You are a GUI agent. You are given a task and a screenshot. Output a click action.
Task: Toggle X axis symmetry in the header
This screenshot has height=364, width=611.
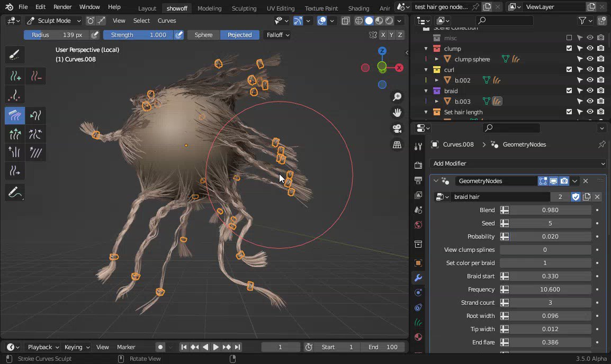pos(383,34)
